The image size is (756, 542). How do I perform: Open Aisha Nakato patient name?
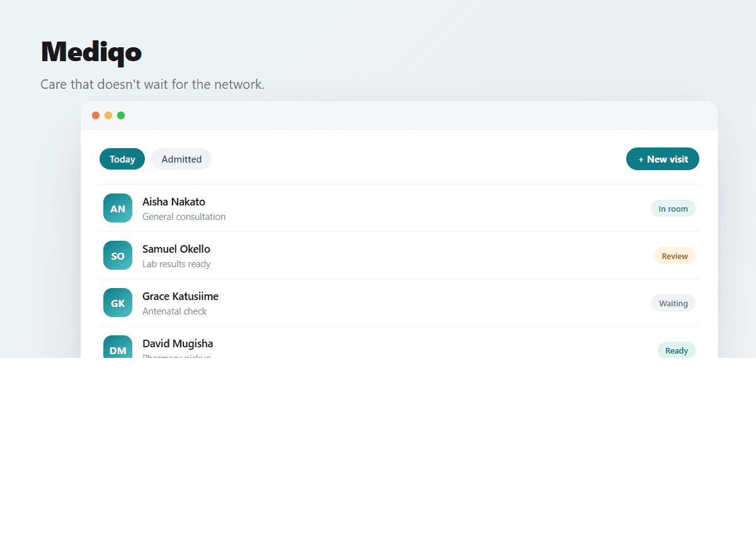[x=174, y=202]
